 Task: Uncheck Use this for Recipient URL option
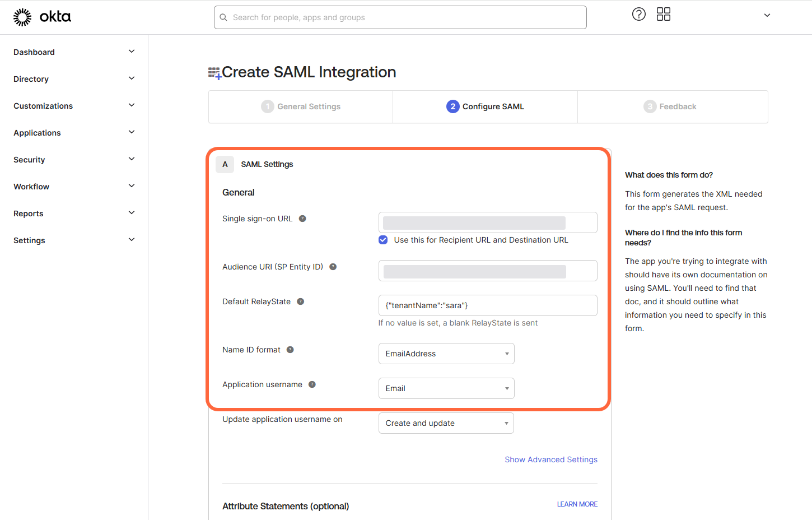(x=382, y=239)
